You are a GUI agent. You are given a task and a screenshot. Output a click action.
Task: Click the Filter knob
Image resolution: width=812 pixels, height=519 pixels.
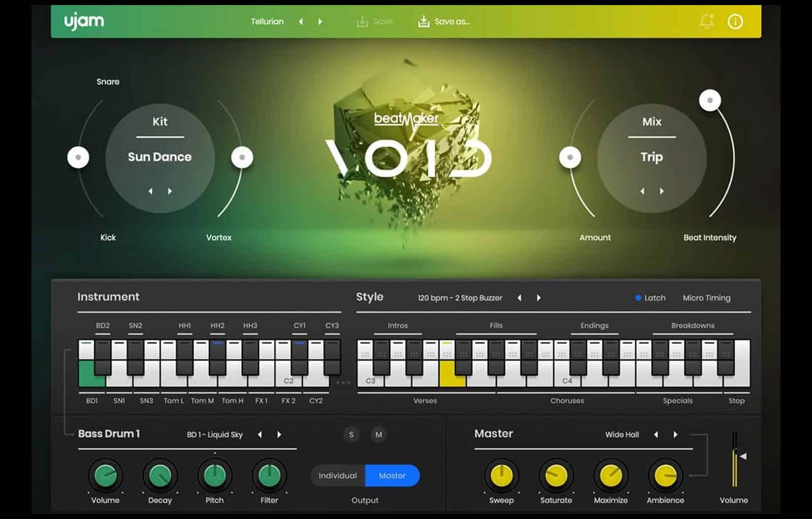click(x=269, y=476)
